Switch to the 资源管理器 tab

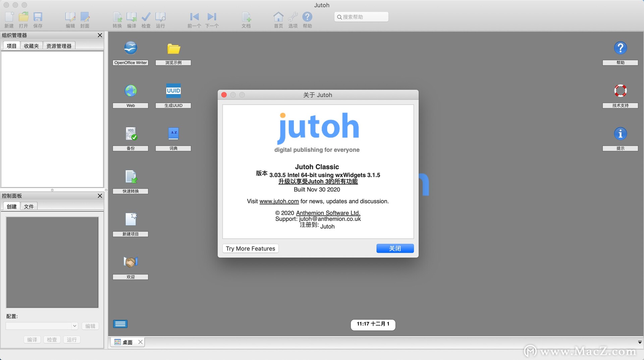(x=59, y=46)
